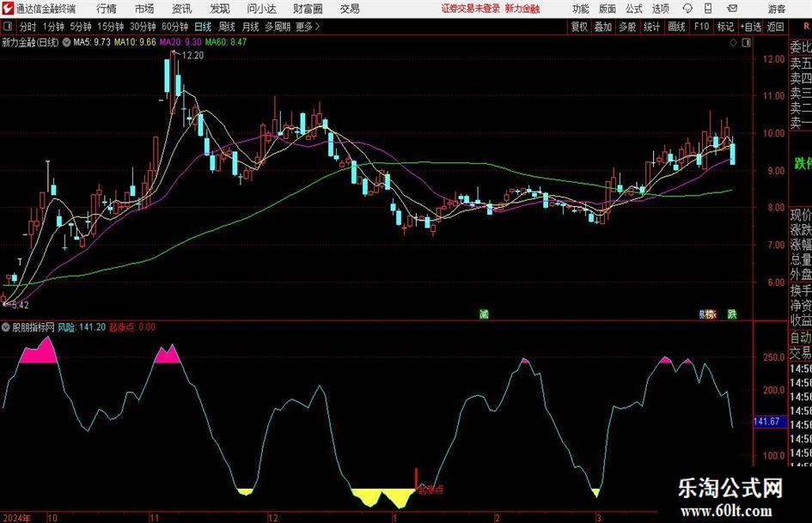Expand main chart indicator dropdown next to 新力金融(日线)
Viewport: 812px width, 523px height.
click(x=66, y=42)
